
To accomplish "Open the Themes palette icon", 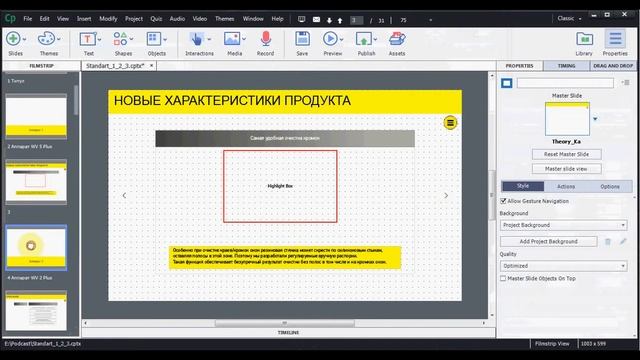I will [x=46, y=39].
